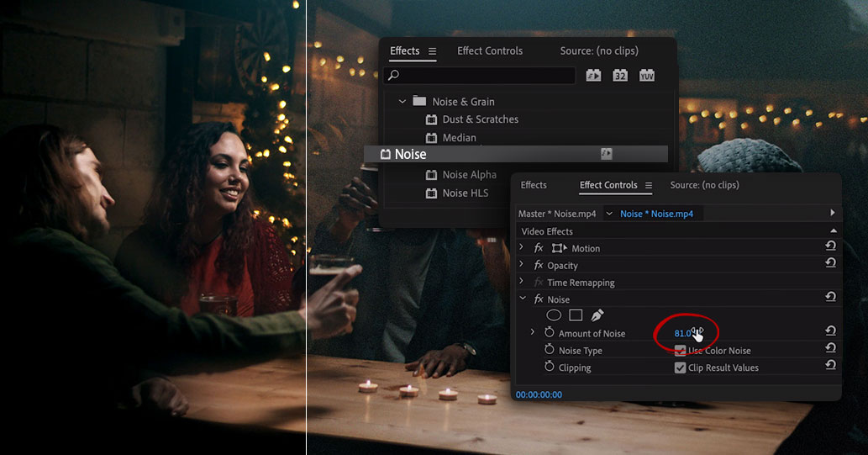The width and height of the screenshot is (868, 455).
Task: Open the Source (no clips) tab in lower panel
Action: [x=704, y=185]
